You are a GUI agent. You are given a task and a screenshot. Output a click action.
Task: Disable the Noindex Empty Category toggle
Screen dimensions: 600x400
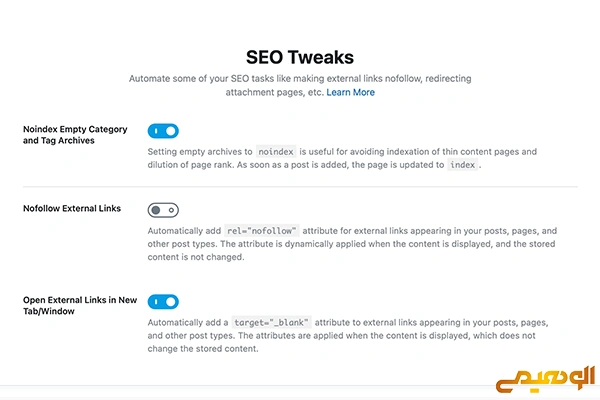pos(163,131)
